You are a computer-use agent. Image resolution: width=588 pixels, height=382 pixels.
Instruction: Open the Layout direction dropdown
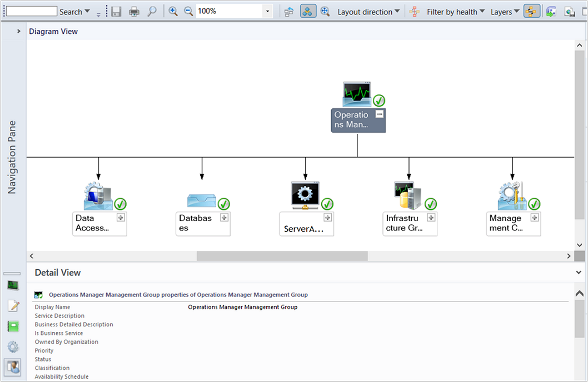(x=368, y=12)
